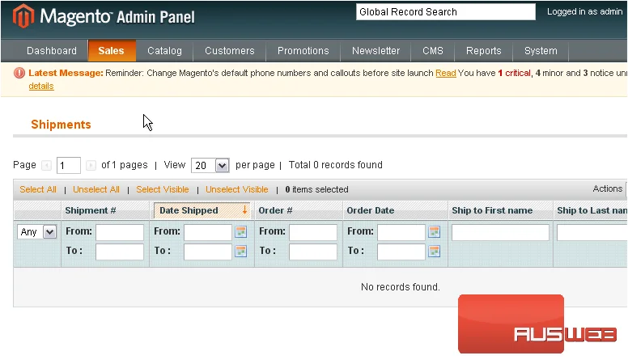Viewport: 628px width, 364px height.
Task: Open the Promotions menu
Action: pyautogui.click(x=303, y=51)
